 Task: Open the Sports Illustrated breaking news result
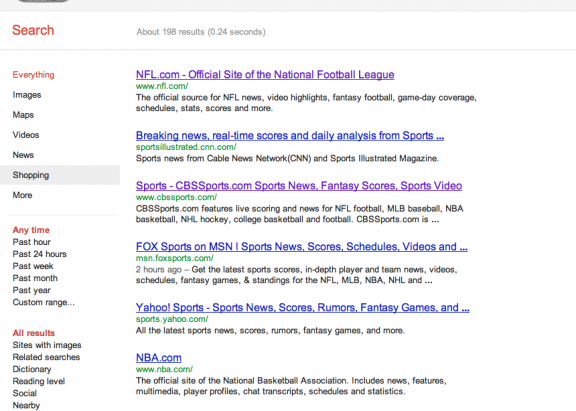(x=290, y=136)
